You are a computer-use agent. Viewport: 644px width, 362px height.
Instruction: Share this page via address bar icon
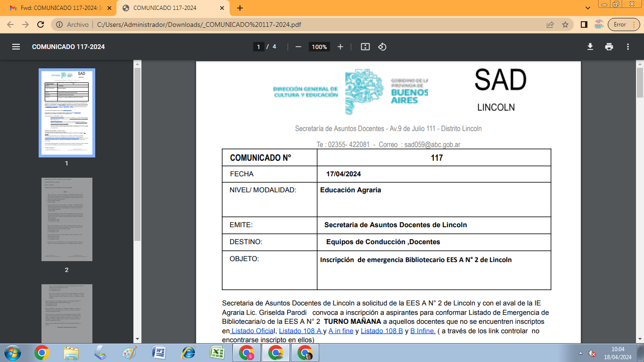coord(550,25)
